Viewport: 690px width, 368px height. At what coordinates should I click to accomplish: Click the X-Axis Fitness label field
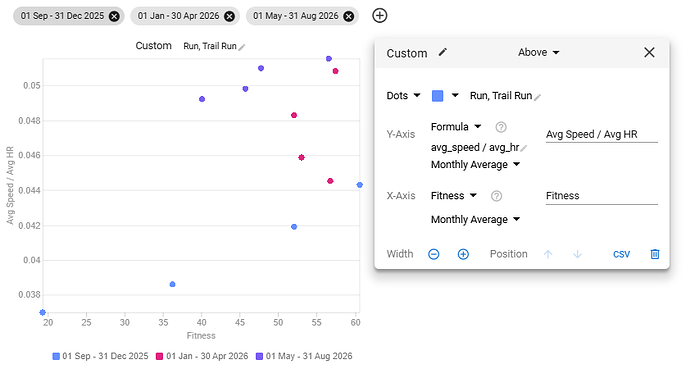pyautogui.click(x=602, y=196)
